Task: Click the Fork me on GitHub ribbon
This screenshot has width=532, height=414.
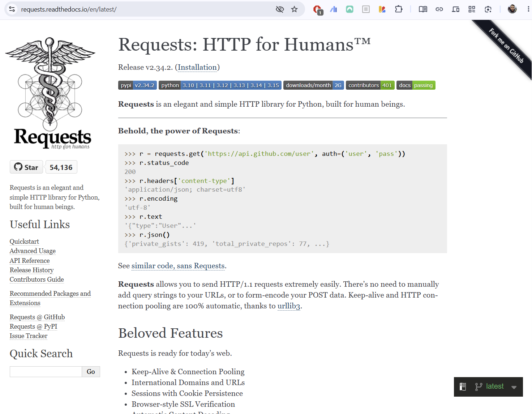Action: (507, 46)
